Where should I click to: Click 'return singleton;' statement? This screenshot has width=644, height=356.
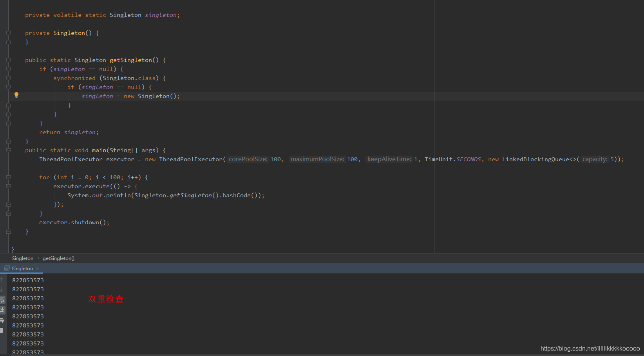point(69,132)
